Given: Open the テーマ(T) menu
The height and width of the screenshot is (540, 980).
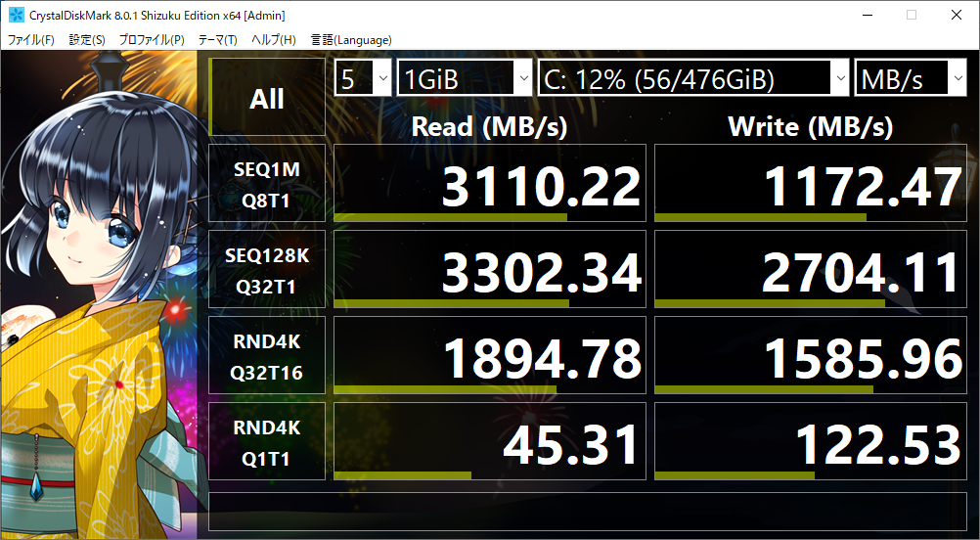Looking at the screenshot, I should click(217, 40).
